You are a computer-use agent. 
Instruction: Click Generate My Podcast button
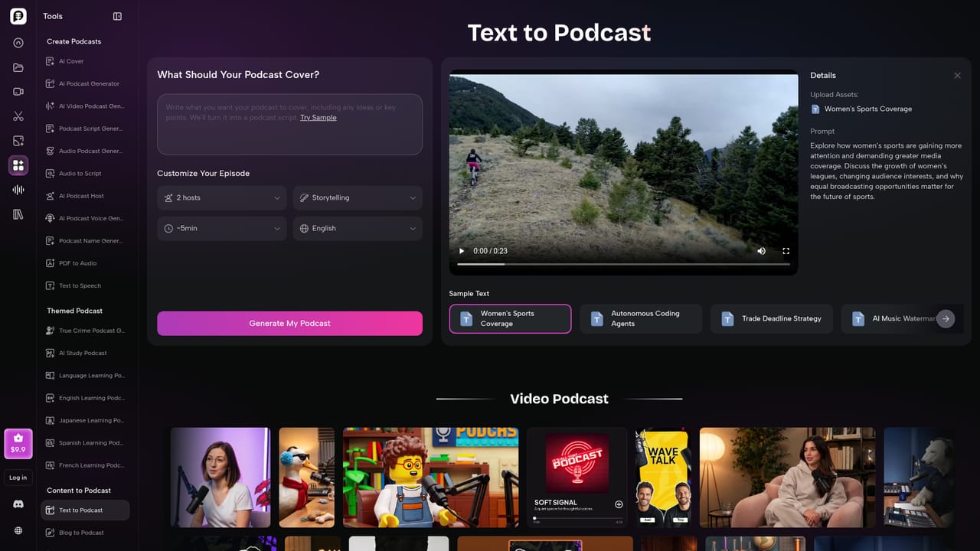[289, 323]
